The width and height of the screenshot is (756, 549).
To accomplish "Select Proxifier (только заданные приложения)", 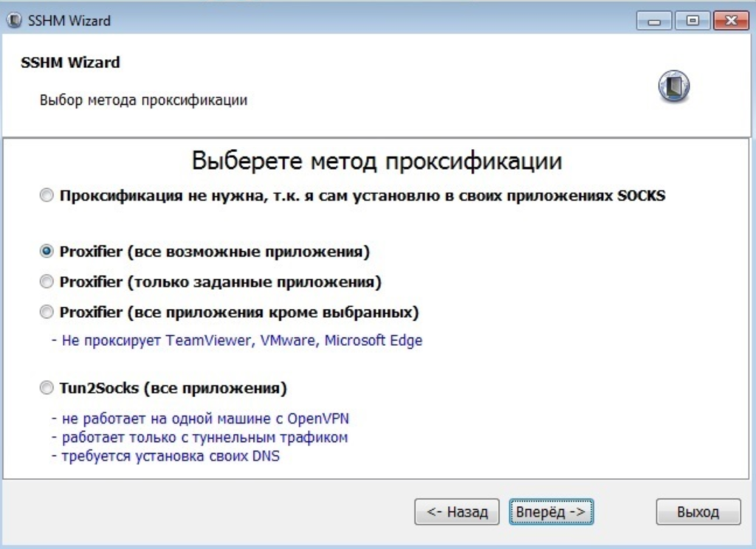I will [x=46, y=281].
